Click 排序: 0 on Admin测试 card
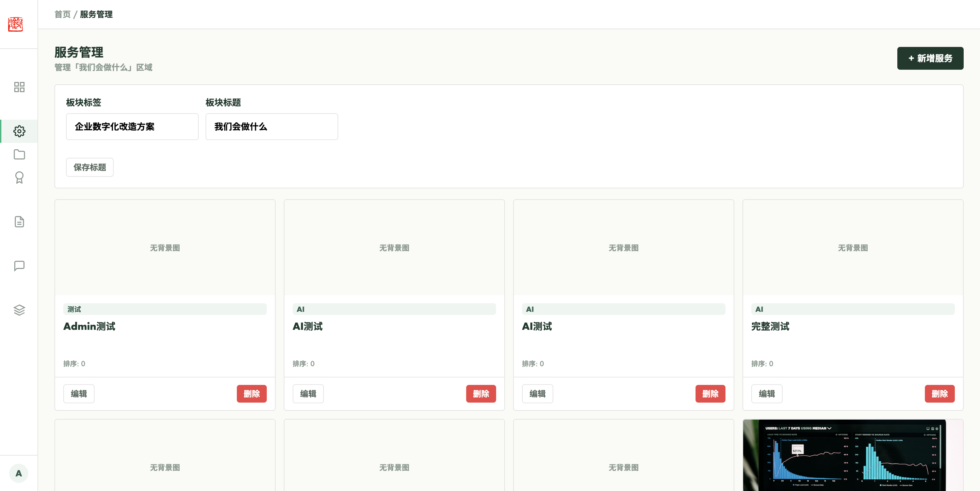 74,364
